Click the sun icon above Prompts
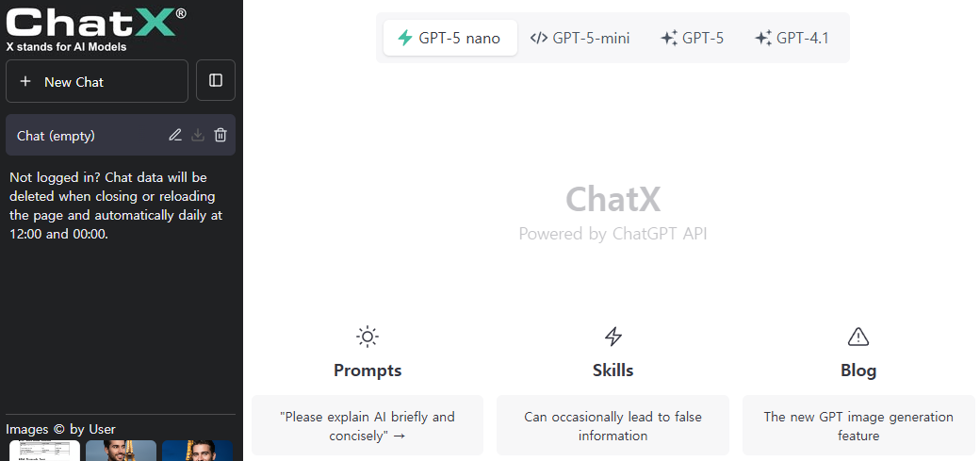 [367, 337]
